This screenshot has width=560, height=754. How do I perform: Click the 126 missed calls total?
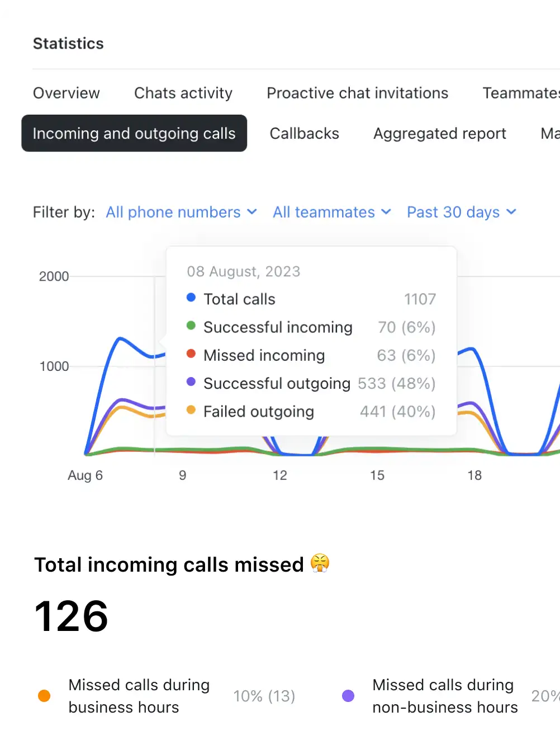tap(72, 616)
